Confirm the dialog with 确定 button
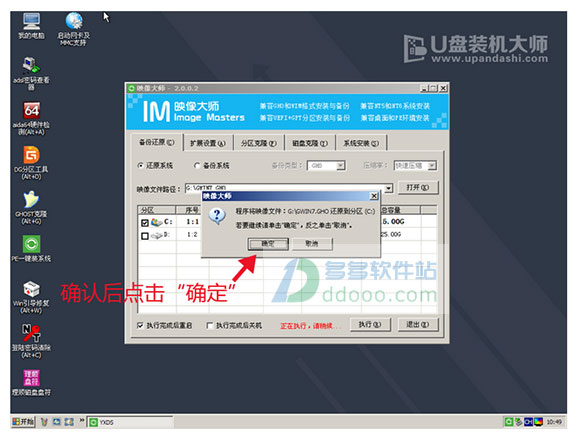This screenshot has height=440, width=580. click(x=268, y=244)
